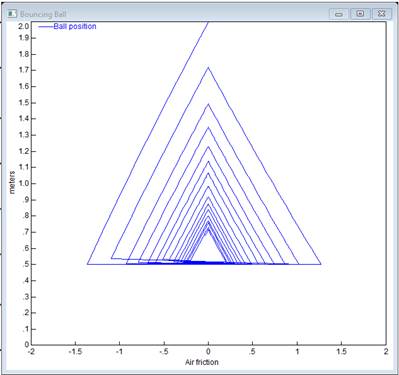Click the innermost triangle peak
This screenshot has height=375, width=399.
point(208,229)
